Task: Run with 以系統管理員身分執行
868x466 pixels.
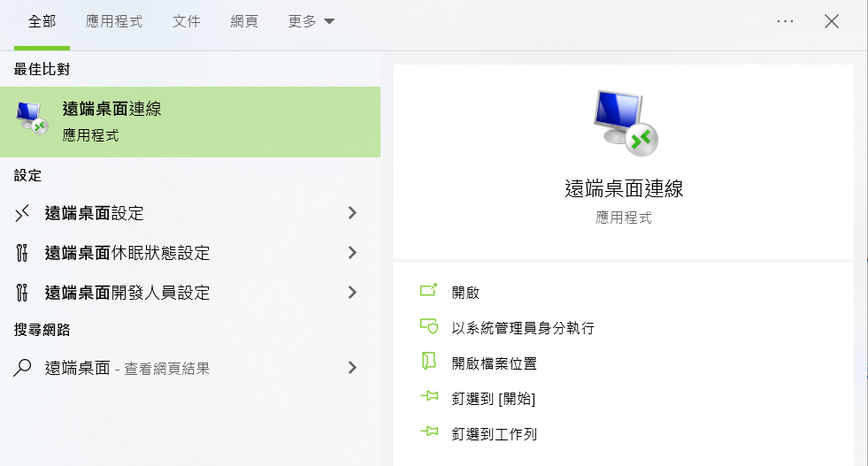Action: pyautogui.click(x=523, y=328)
